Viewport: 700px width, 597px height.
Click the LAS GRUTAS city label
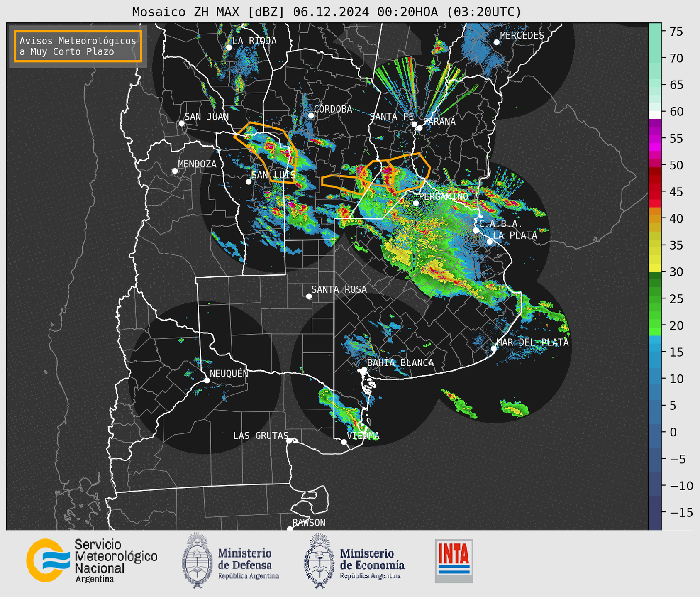[261, 436]
